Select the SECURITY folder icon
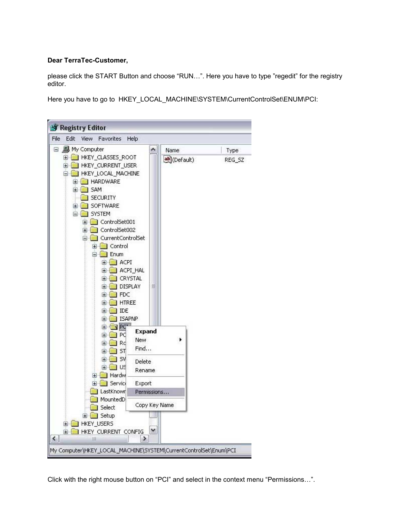Screen dimensions: 411x532 (x=84, y=198)
